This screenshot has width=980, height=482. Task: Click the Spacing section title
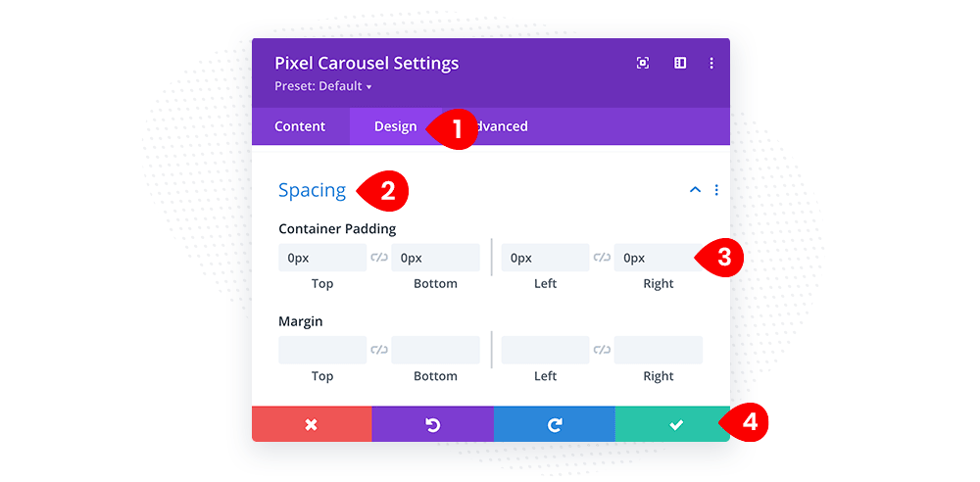[x=312, y=190]
